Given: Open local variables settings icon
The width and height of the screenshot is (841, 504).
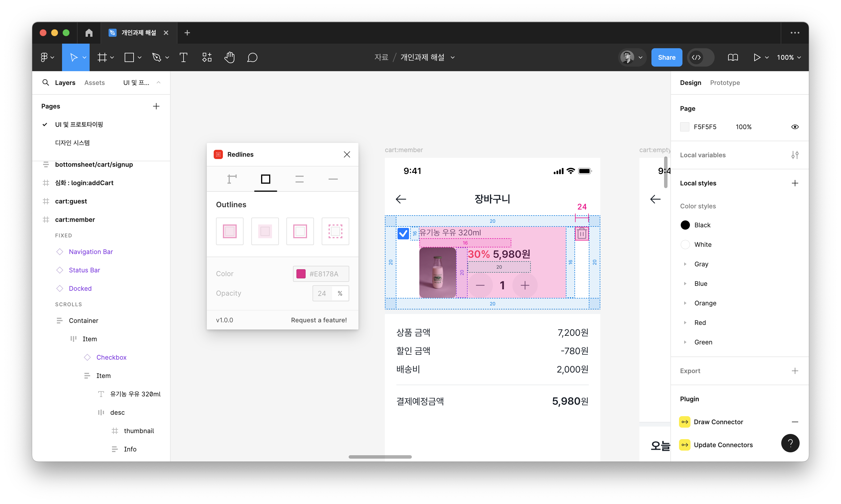Looking at the screenshot, I should click(795, 155).
